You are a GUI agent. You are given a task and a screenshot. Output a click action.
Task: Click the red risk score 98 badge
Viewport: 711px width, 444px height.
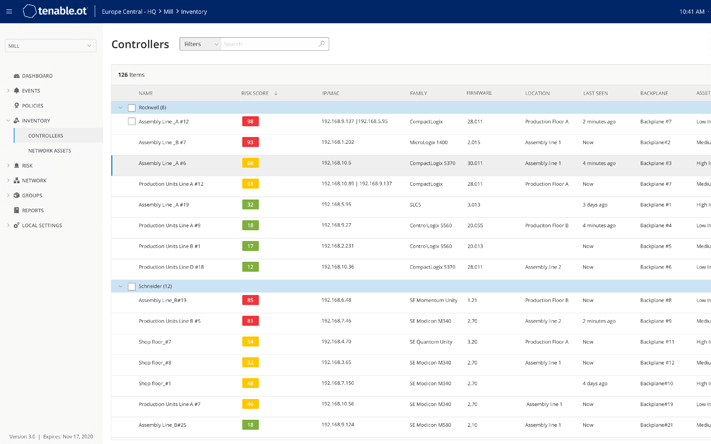coord(250,122)
